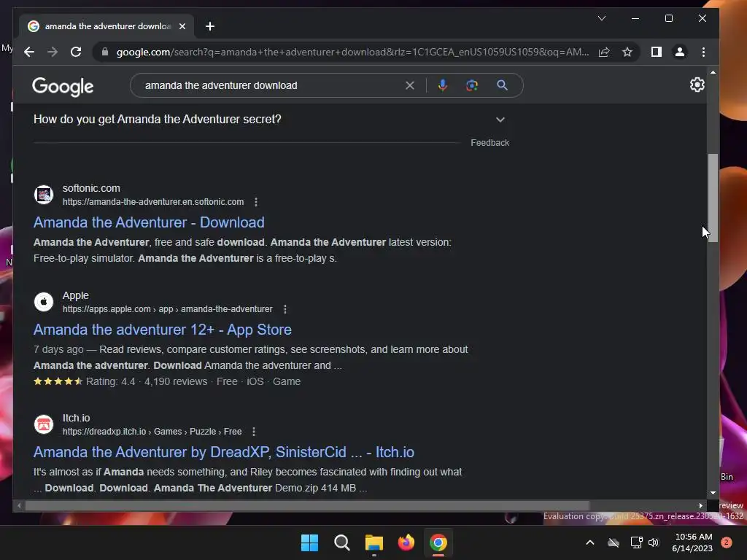747x560 pixels.
Task: Search by image with Google Lens
Action: 472,85
